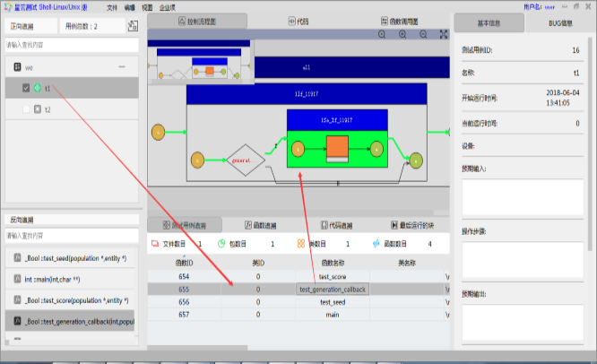Collapse the 'we' group with the minus
This screenshot has height=364, width=597.
[122, 67]
